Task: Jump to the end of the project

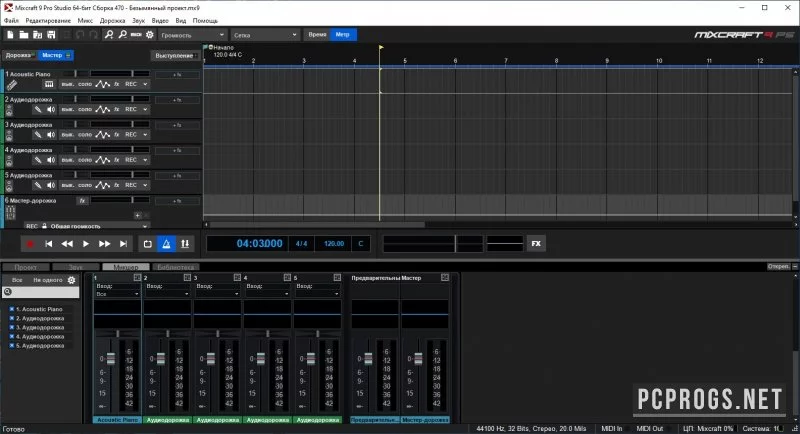Action: (123, 244)
